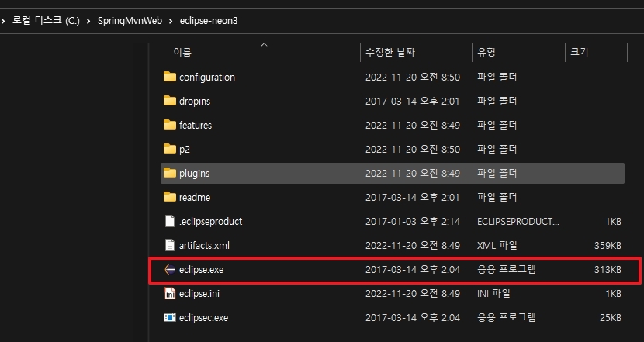644x342 pixels.
Task: Sort by the 유형 column header
Action: tap(486, 52)
